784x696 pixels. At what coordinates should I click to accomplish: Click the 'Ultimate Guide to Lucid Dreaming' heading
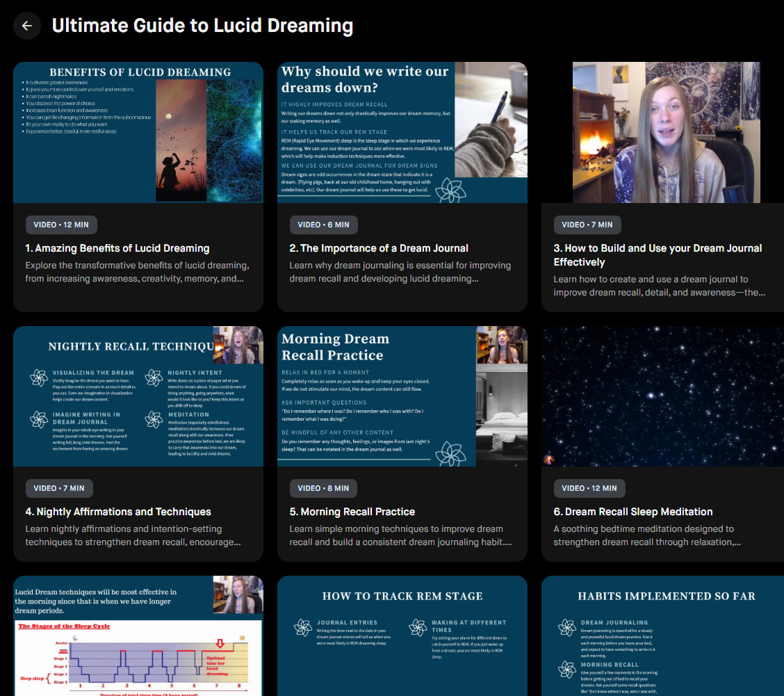coord(202,26)
